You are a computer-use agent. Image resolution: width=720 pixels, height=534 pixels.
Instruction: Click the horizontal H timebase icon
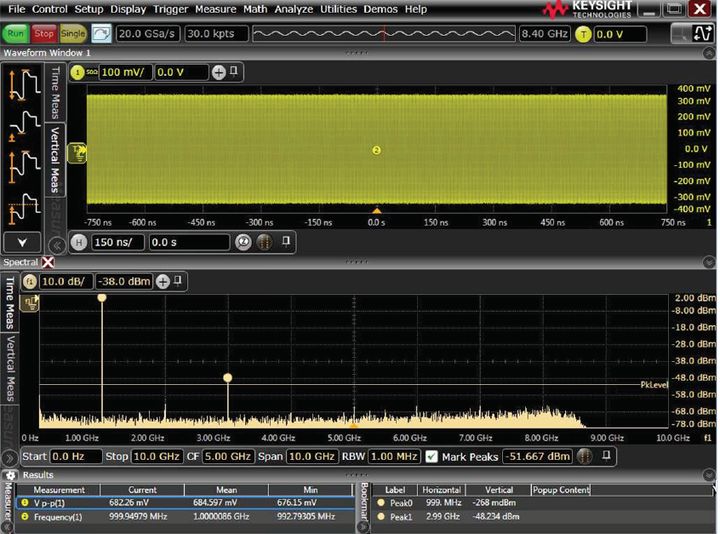coord(77,242)
